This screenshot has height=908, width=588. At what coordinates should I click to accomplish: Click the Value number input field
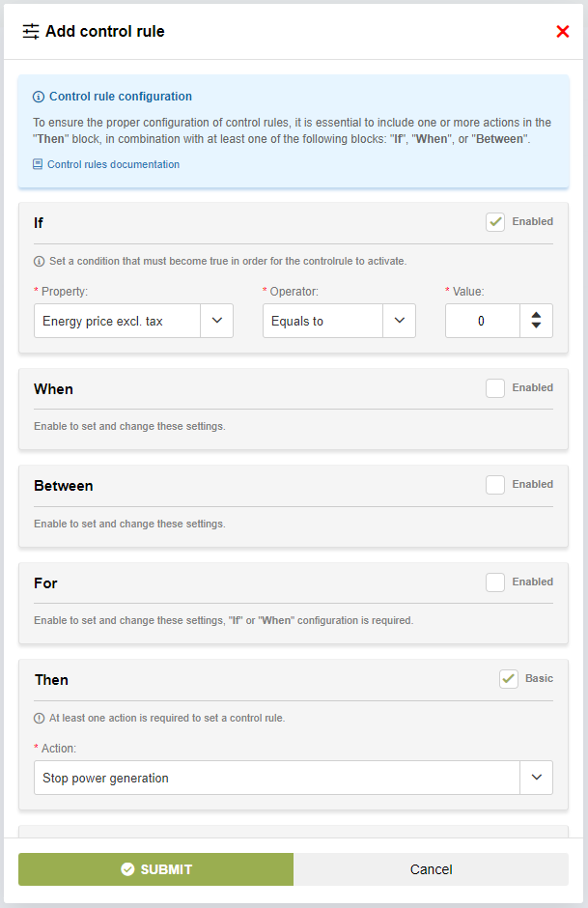coord(482,321)
